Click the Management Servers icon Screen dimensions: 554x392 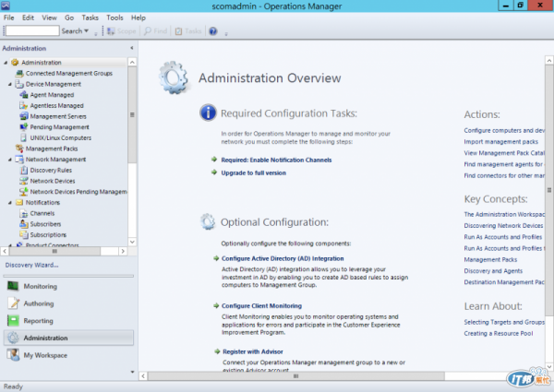coord(24,116)
